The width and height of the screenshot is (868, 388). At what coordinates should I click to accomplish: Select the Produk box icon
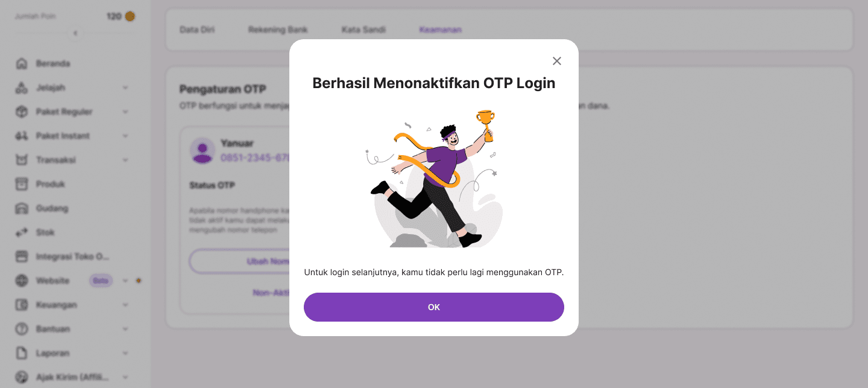pyautogui.click(x=22, y=184)
